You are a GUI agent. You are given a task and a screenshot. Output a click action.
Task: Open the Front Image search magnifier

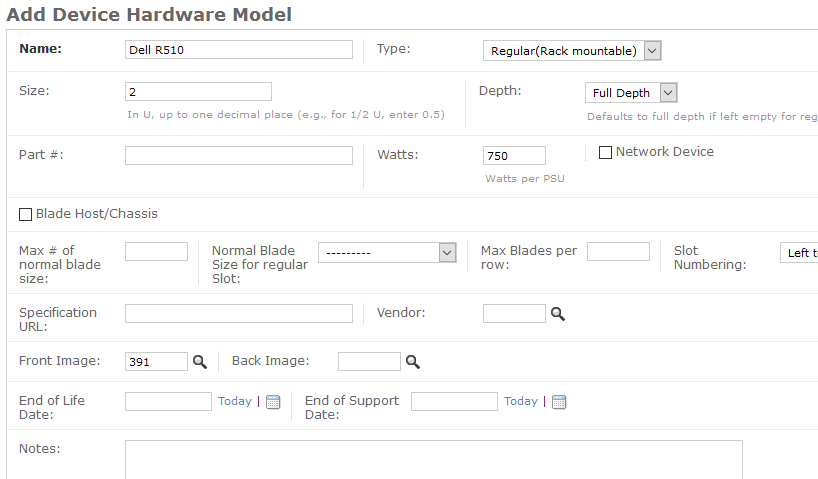200,362
